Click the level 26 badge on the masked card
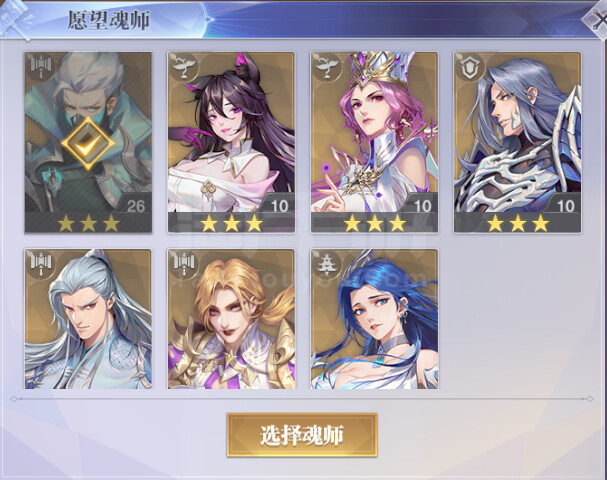The image size is (607, 480). click(x=135, y=205)
